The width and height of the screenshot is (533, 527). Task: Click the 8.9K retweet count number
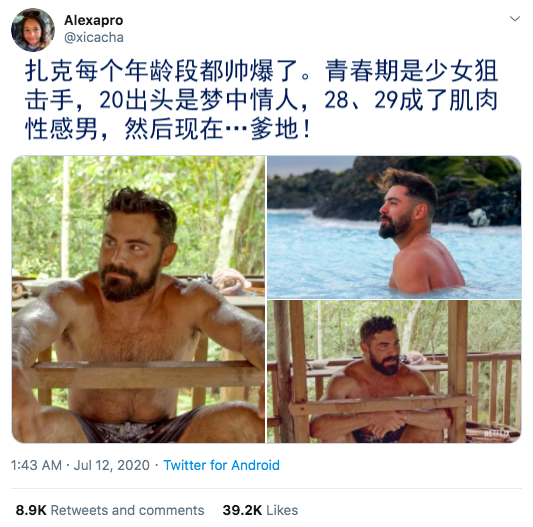(31, 510)
